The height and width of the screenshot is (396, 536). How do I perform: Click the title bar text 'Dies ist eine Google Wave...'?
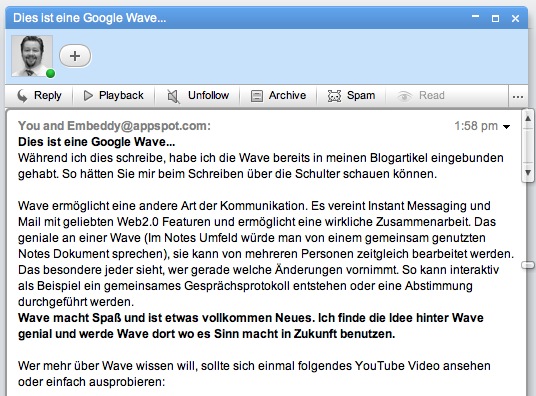tap(90, 18)
